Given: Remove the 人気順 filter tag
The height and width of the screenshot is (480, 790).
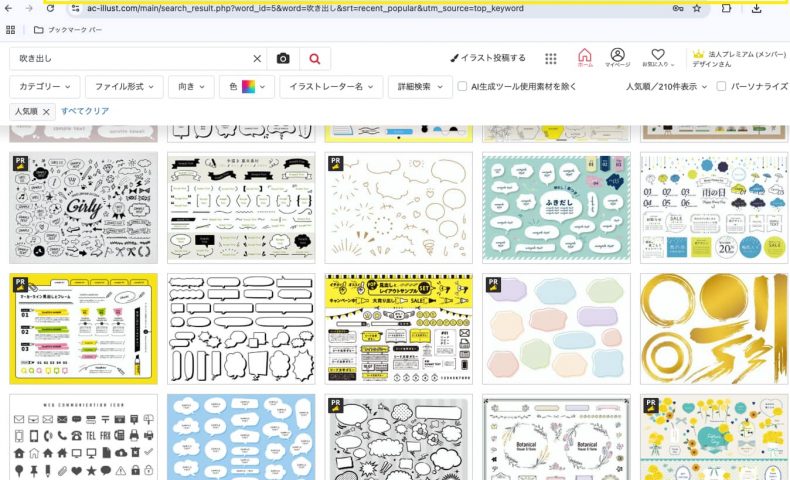Looking at the screenshot, I should click(x=46, y=112).
